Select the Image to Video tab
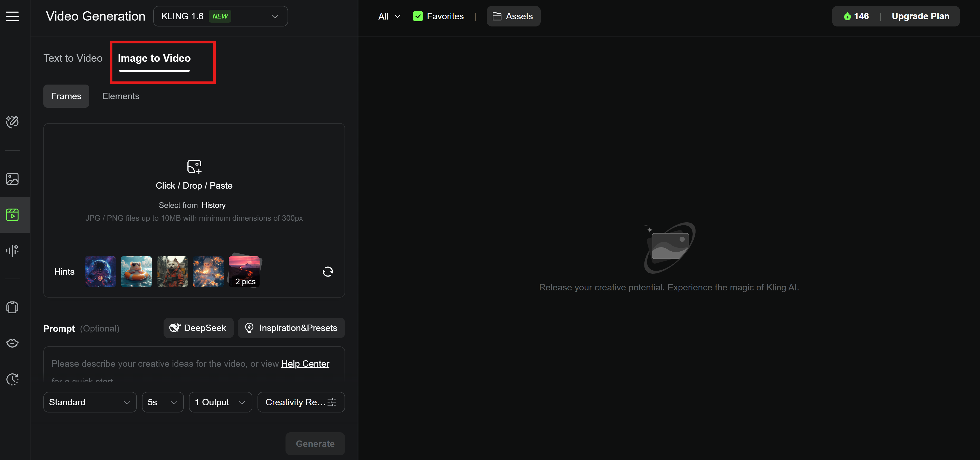 154,58
